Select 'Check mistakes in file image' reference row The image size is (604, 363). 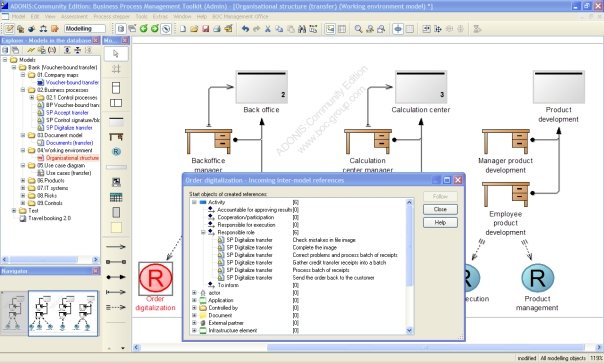tap(324, 240)
